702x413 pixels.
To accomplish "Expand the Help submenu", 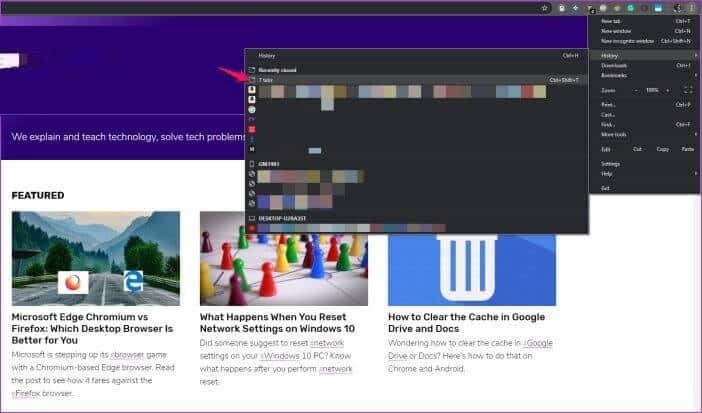I will pyautogui.click(x=644, y=174).
